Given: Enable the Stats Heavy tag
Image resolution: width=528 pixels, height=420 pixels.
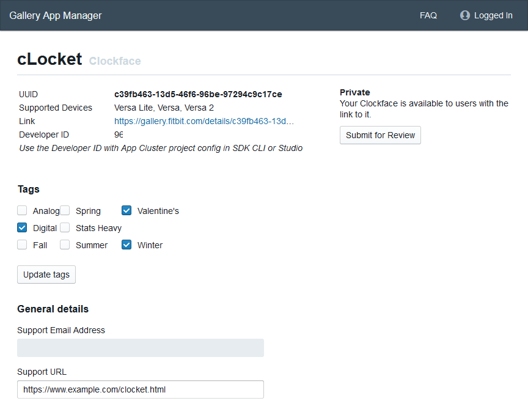Looking at the screenshot, I should coord(65,227).
